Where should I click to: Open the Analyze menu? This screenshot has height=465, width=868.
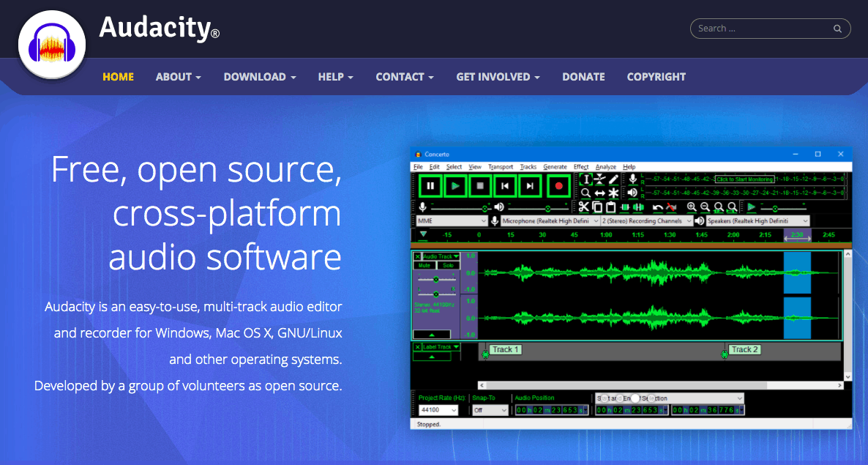(605, 167)
